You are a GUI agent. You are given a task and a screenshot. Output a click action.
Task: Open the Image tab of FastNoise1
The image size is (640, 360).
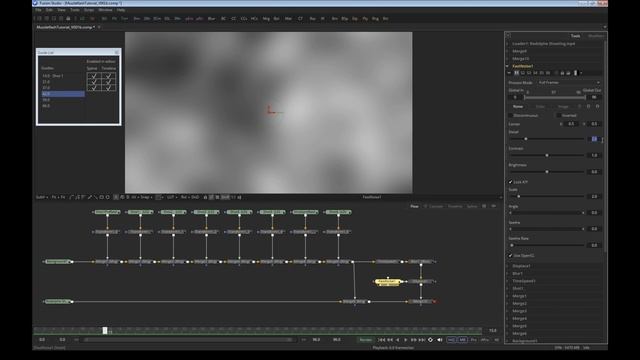click(x=563, y=107)
